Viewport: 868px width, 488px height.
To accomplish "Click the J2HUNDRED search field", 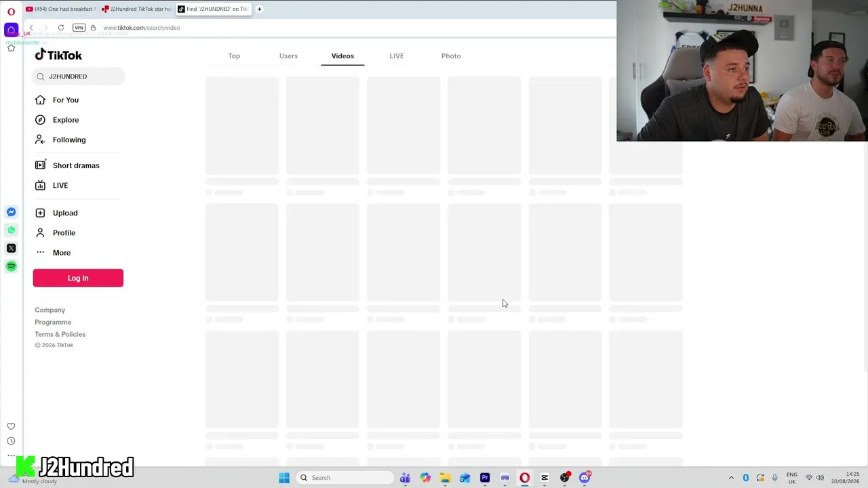I will (x=79, y=77).
